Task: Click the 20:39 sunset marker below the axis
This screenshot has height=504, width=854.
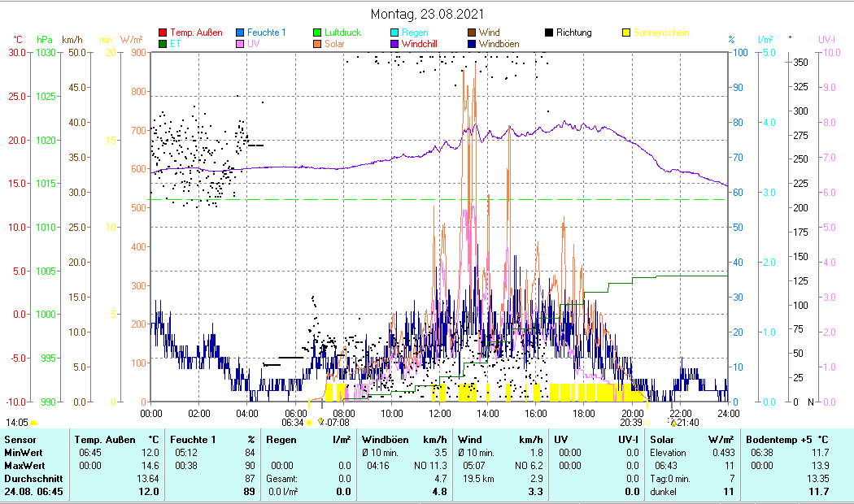Action: tap(630, 423)
